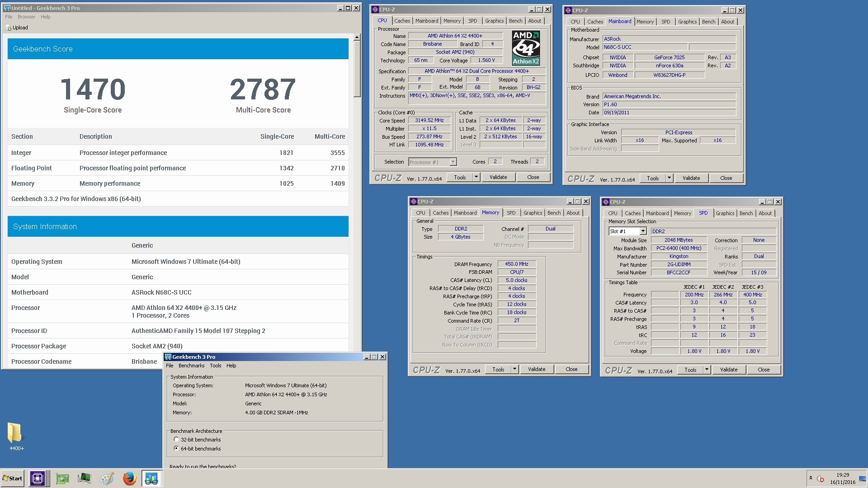Open Tools menu in Geekbench 3 Pro dialog

click(216, 366)
